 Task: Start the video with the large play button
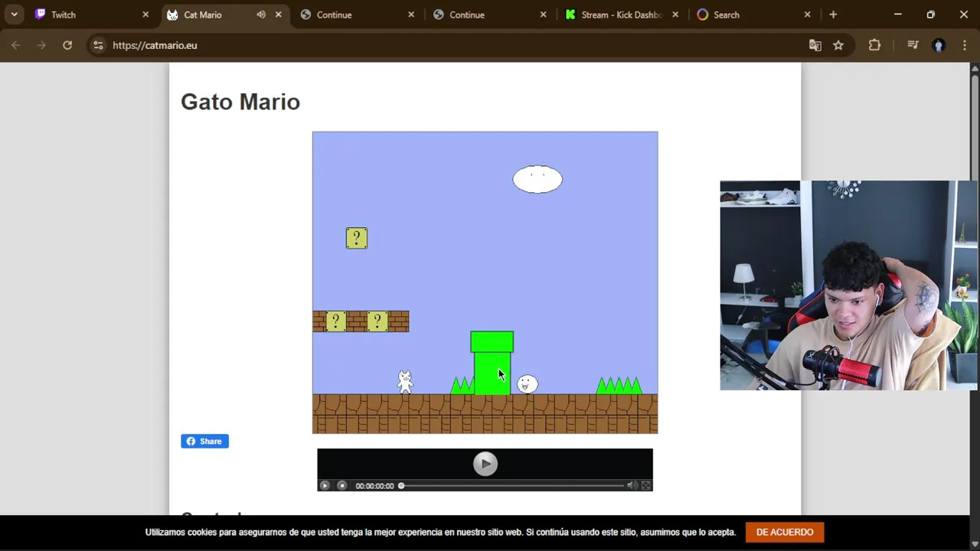click(x=485, y=464)
